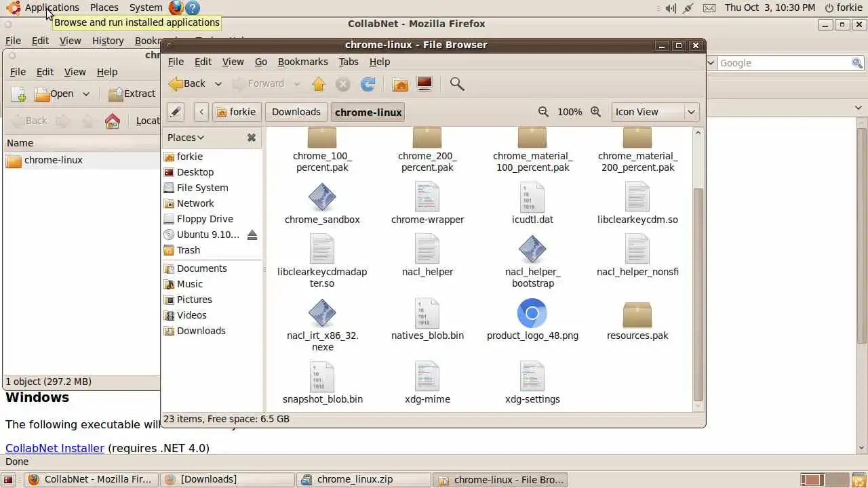This screenshot has height=488, width=868.
Task: Select product_logo_48.png thumbnail
Action: click(532, 313)
